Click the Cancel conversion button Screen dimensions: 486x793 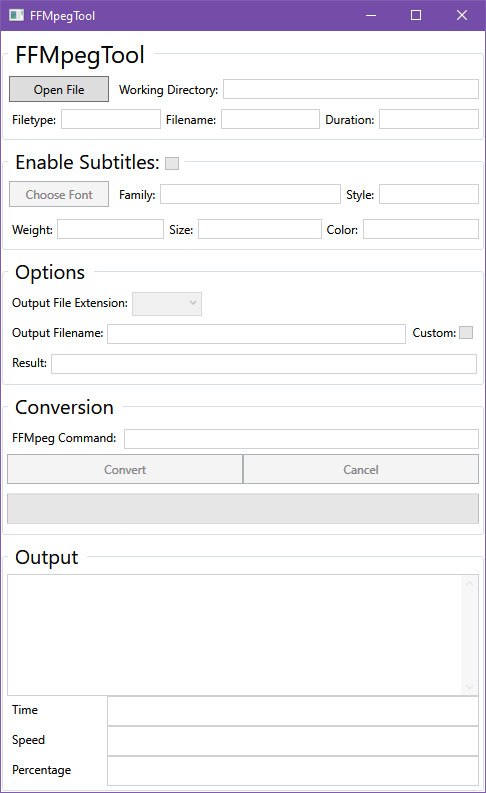point(361,469)
